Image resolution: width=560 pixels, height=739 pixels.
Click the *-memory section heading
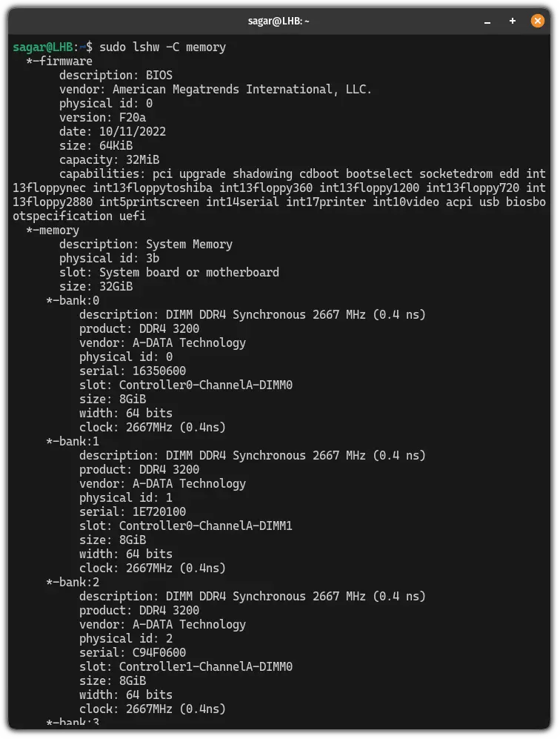43,230
